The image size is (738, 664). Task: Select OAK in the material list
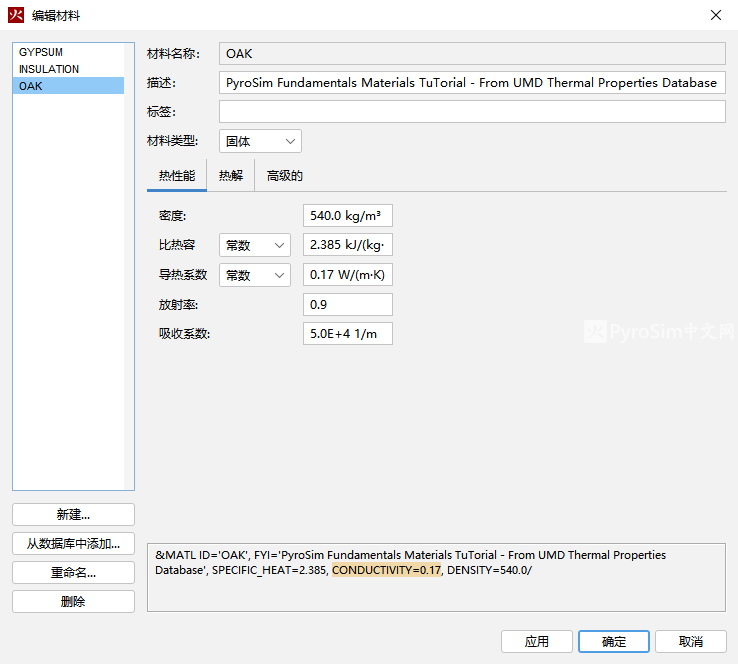68,86
